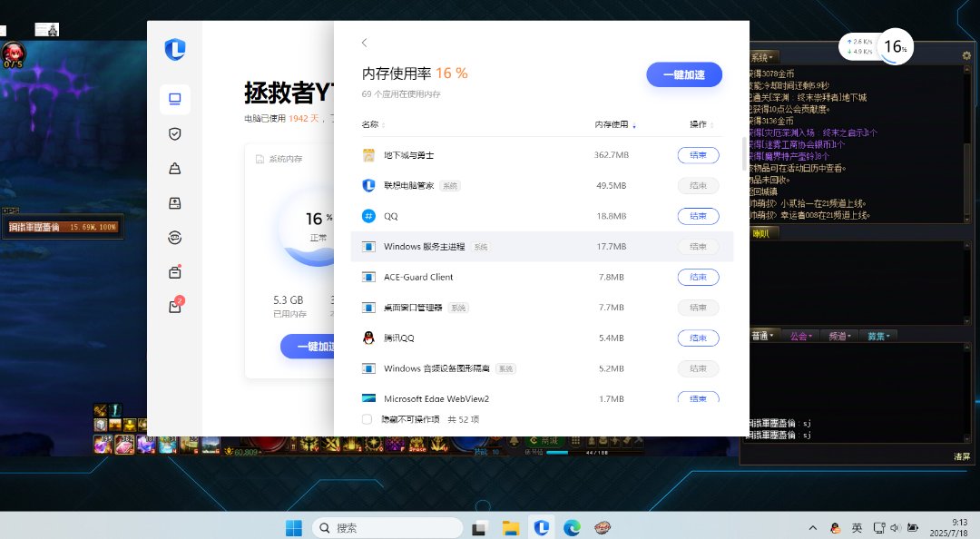
Task: Open the game chat settings gear icon
Action: click(x=966, y=55)
